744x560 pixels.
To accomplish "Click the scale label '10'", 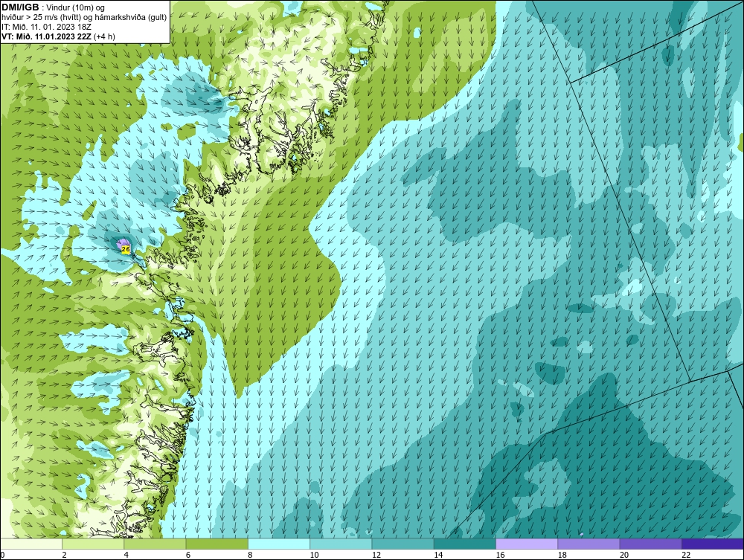I will (314, 555).
